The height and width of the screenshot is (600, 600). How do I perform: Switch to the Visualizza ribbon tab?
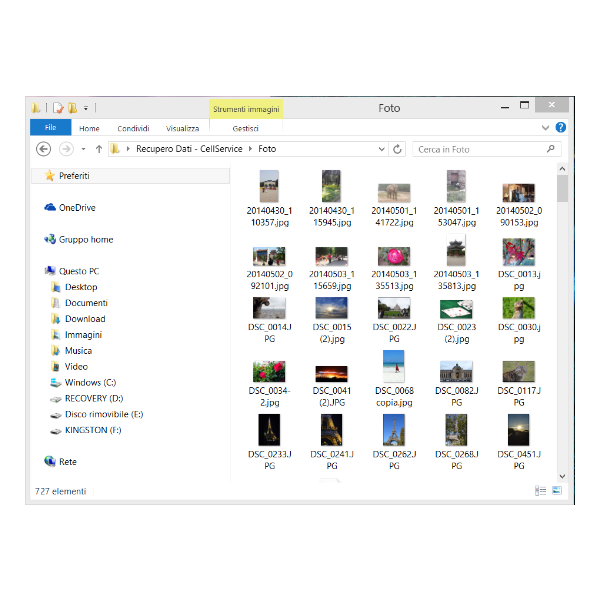click(x=182, y=129)
